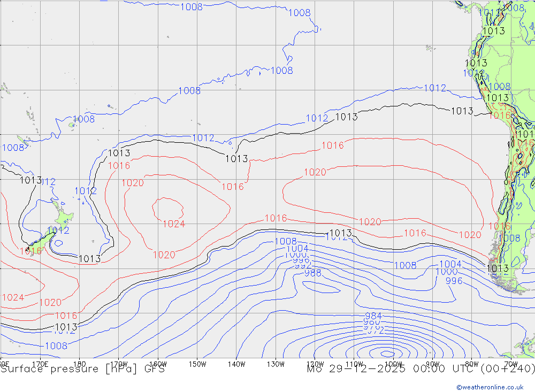Click the 110W longitude label
Screen dimensions: 535x392
coord(354,364)
